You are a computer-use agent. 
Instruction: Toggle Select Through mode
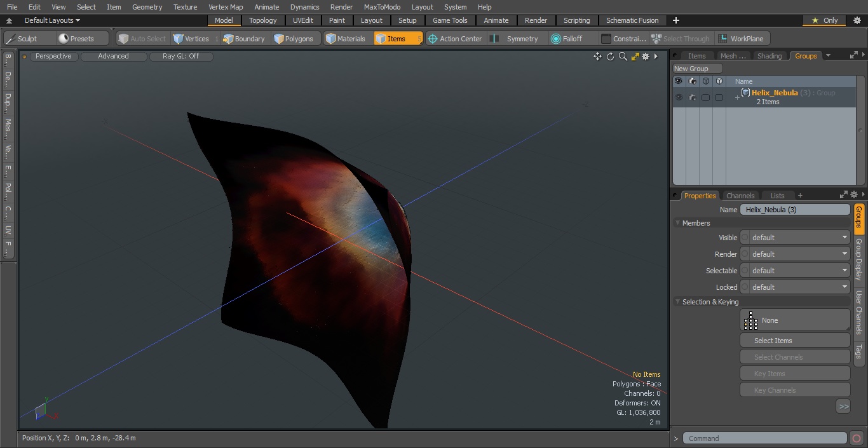coord(682,39)
